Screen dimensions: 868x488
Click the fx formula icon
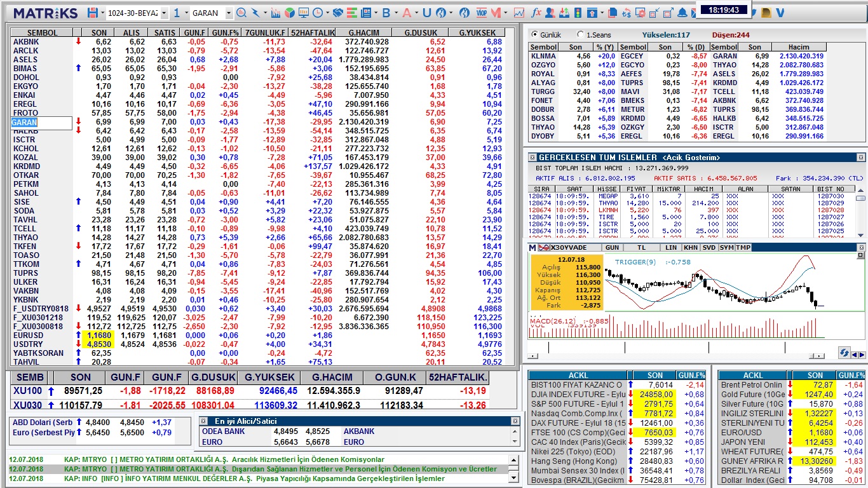536,13
